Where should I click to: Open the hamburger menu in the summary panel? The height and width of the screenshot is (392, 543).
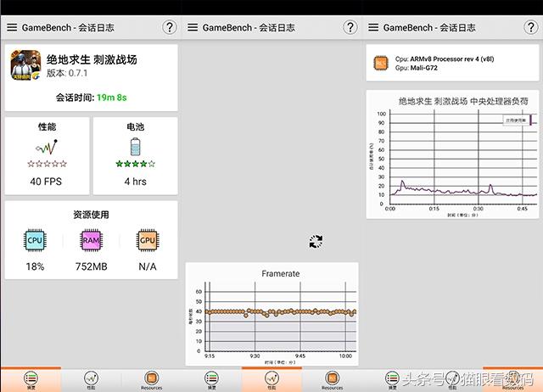[x=12, y=27]
